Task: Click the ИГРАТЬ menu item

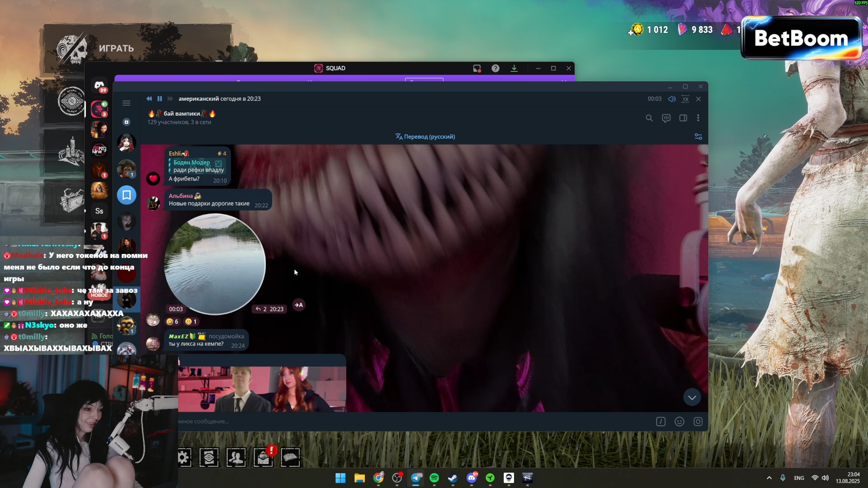Action: pyautogui.click(x=116, y=48)
